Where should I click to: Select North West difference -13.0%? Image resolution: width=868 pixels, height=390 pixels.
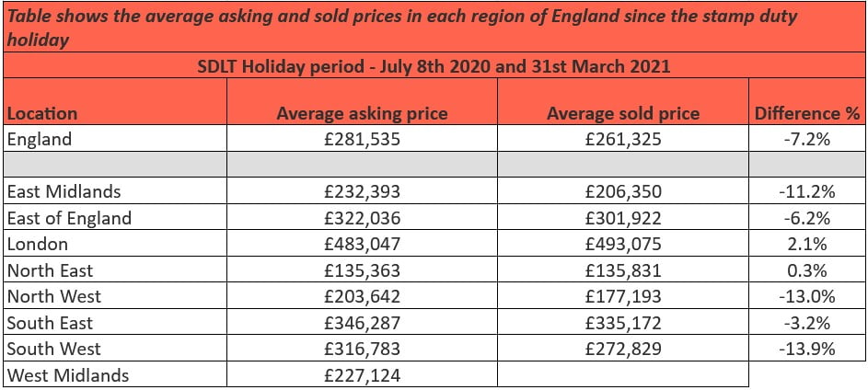click(x=806, y=296)
